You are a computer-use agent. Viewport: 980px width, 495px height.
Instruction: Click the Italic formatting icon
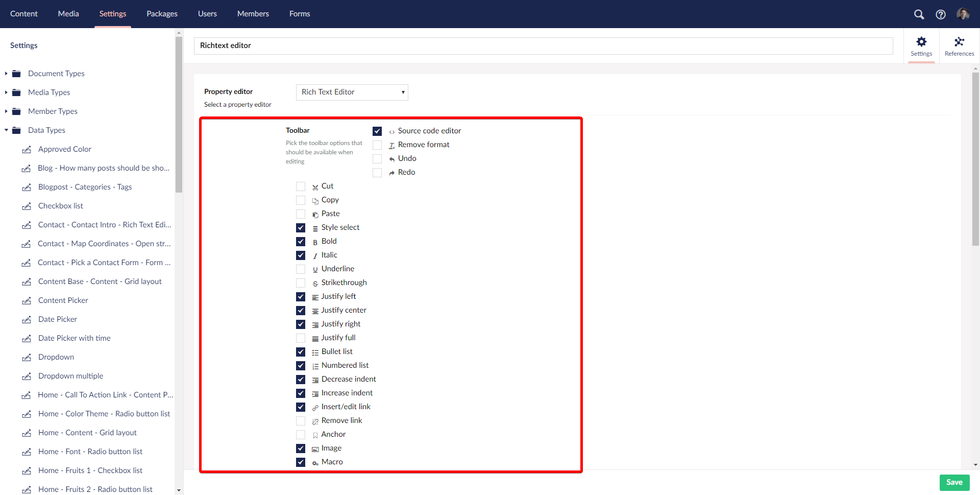315,255
